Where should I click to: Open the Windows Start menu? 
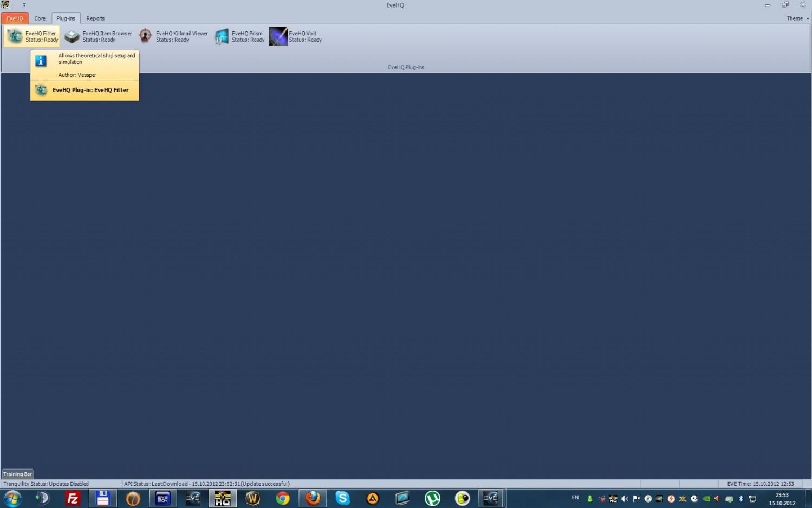pyautogui.click(x=12, y=498)
